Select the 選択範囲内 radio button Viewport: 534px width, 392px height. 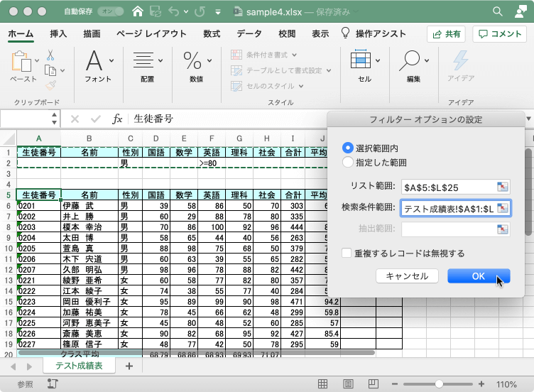click(347, 148)
